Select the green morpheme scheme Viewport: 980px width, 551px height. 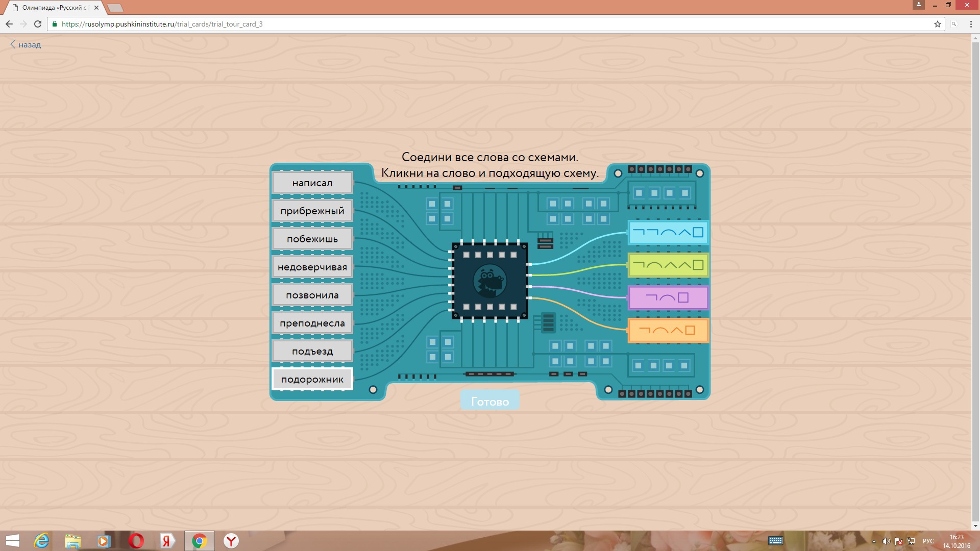click(668, 265)
